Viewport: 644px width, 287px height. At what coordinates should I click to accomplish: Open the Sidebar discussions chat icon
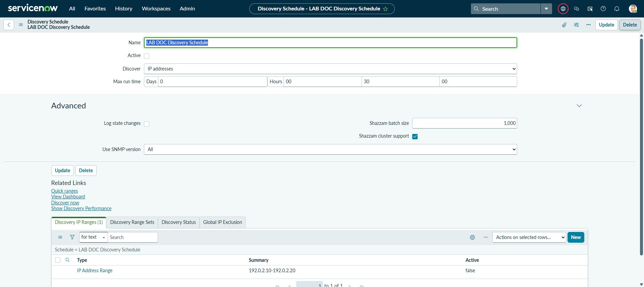[577, 9]
